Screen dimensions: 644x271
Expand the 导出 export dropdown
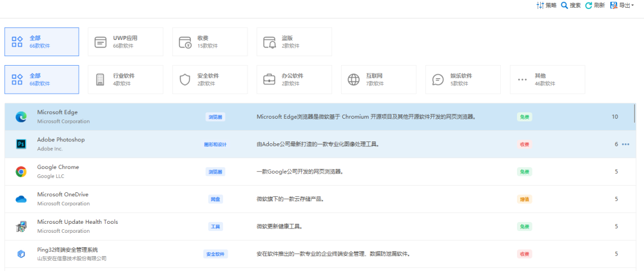pos(621,5)
